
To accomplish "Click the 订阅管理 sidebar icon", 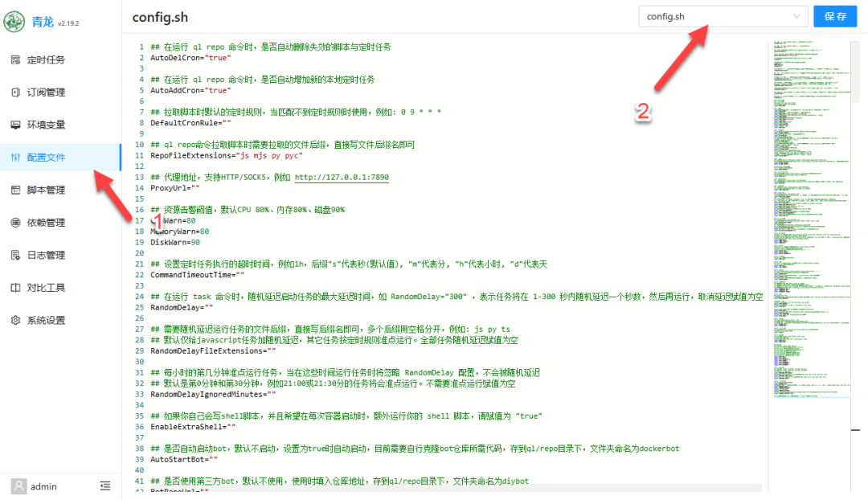I will pos(15,92).
